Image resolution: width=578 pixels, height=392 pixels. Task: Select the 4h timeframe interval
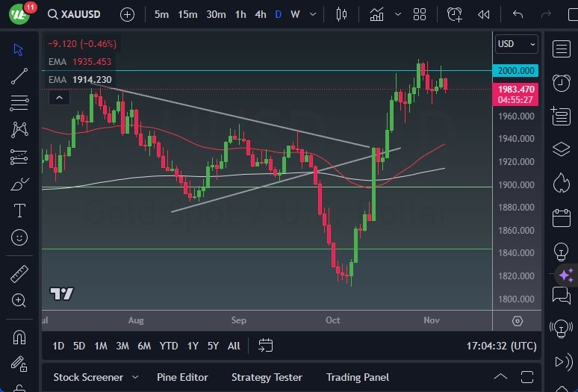(x=260, y=14)
